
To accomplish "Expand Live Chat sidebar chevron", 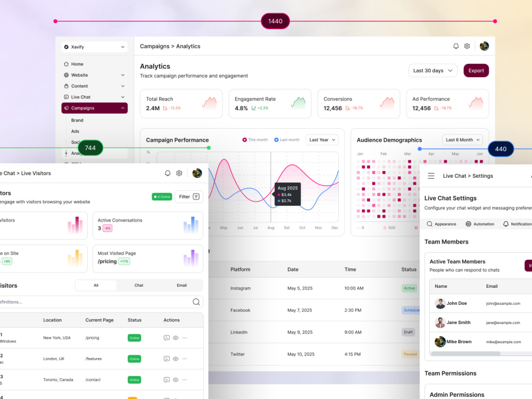I will click(x=122, y=97).
